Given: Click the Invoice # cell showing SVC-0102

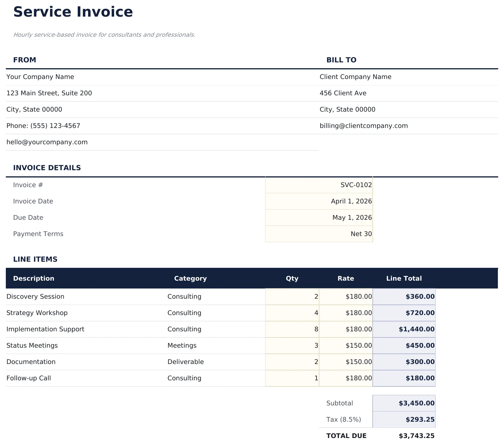Looking at the screenshot, I should click(319, 185).
